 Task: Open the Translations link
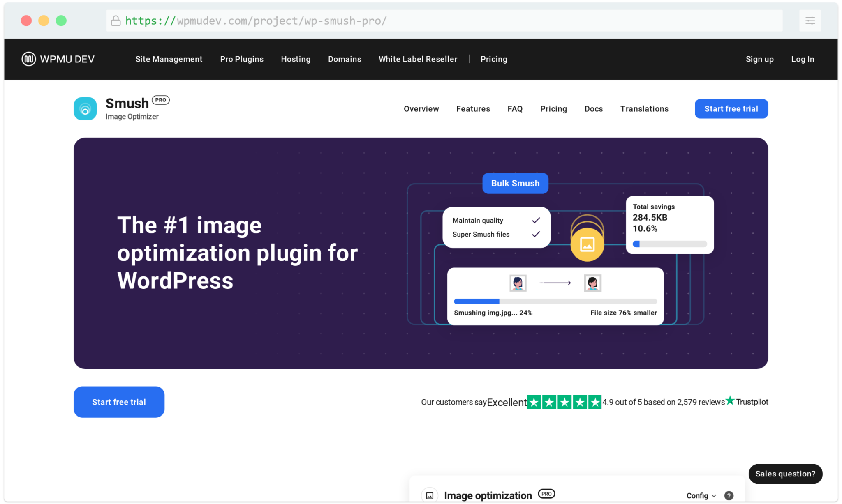coord(644,109)
